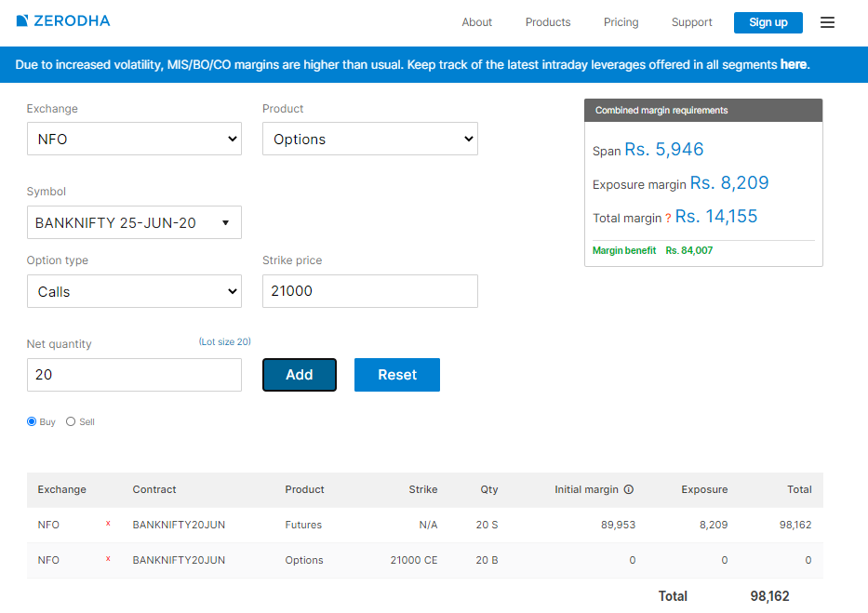Click the Futures row exposure 8,209
This screenshot has height=613, width=868.
[714, 525]
